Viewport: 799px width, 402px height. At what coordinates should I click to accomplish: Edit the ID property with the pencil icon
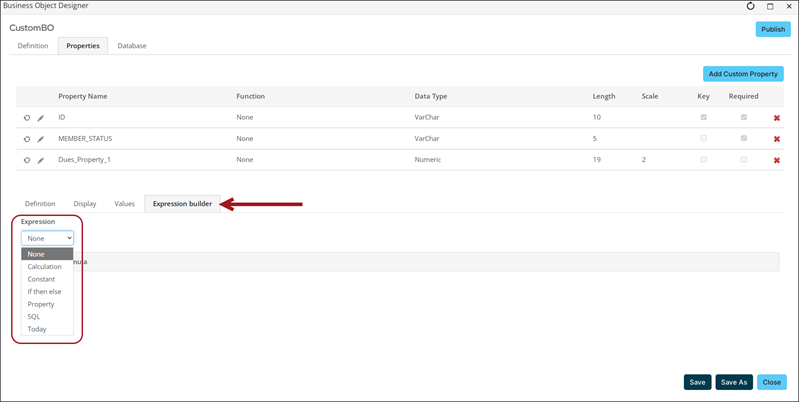coord(41,118)
